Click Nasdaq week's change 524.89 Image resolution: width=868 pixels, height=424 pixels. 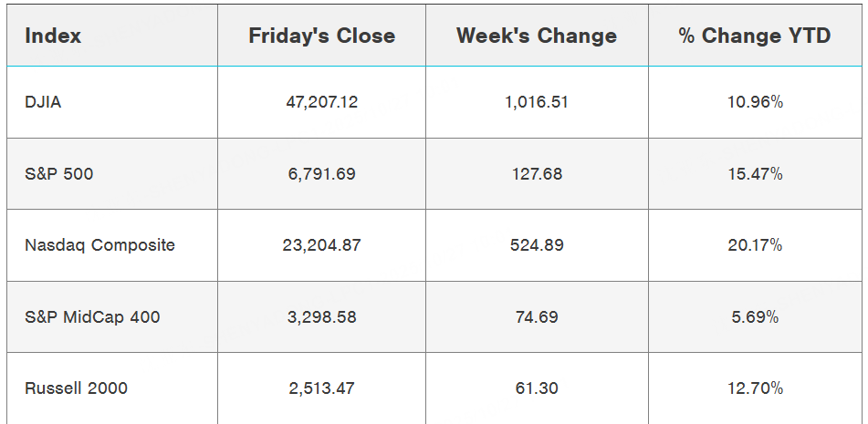tap(537, 245)
